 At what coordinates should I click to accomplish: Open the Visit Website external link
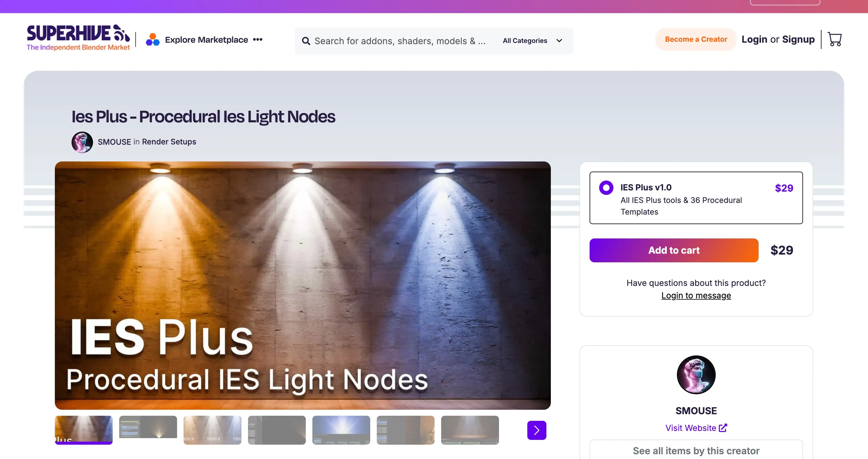[696, 428]
